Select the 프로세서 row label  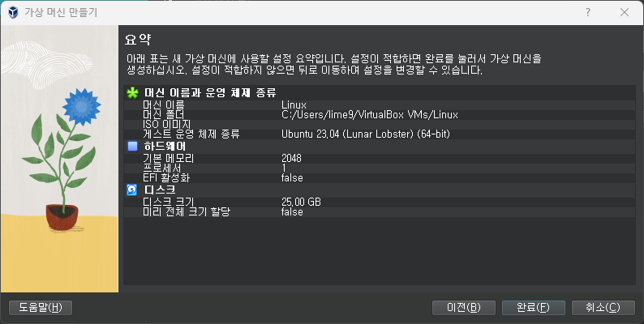(x=161, y=168)
